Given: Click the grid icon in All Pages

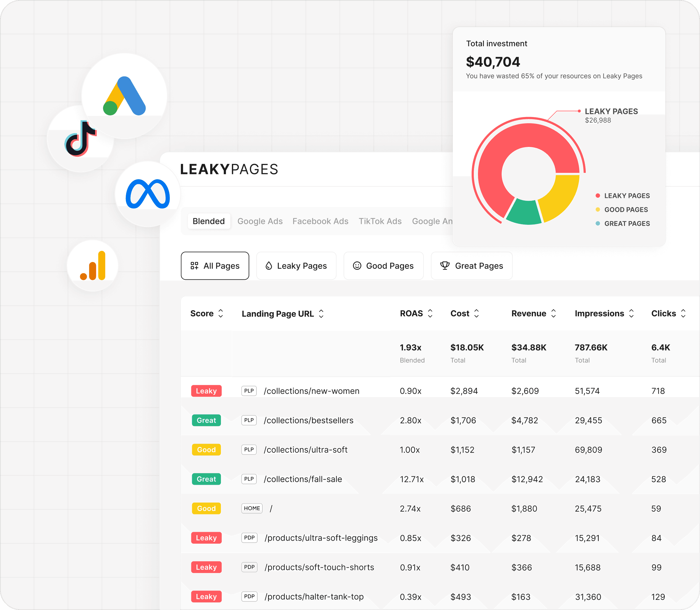Looking at the screenshot, I should pos(194,266).
